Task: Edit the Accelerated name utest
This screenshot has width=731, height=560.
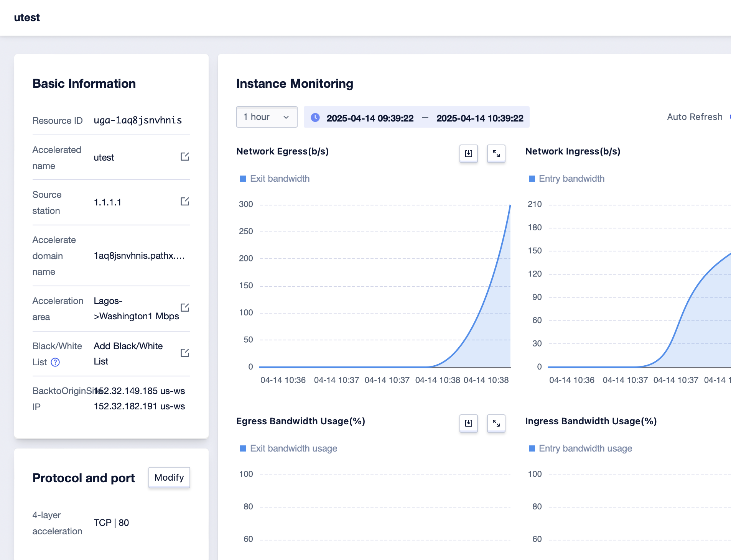Action: (185, 156)
